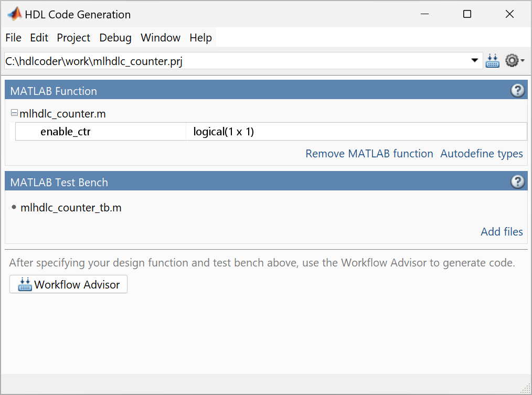The image size is (532, 395).
Task: Open the Project menu
Action: pos(73,37)
